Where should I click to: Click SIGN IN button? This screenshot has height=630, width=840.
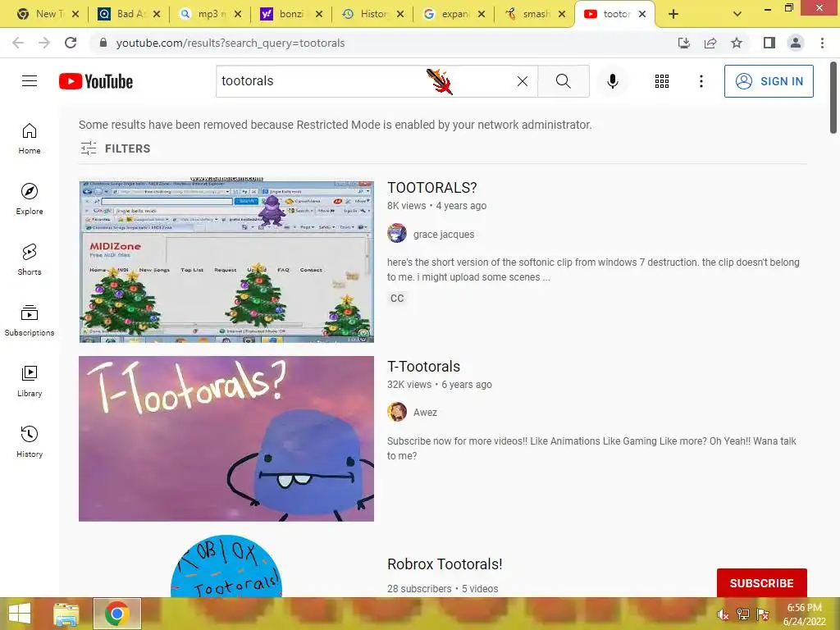click(769, 81)
